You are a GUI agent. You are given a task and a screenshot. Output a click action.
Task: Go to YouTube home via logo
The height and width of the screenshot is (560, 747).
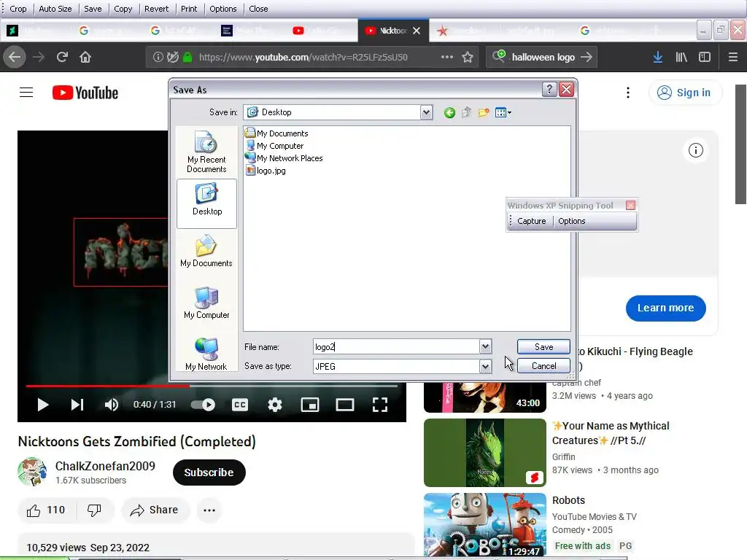click(85, 93)
